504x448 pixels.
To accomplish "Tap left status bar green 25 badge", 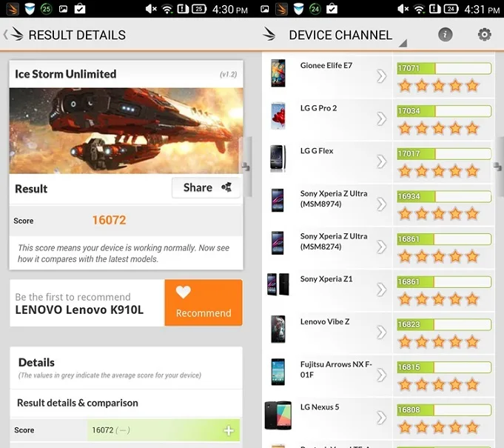I will [x=47, y=9].
